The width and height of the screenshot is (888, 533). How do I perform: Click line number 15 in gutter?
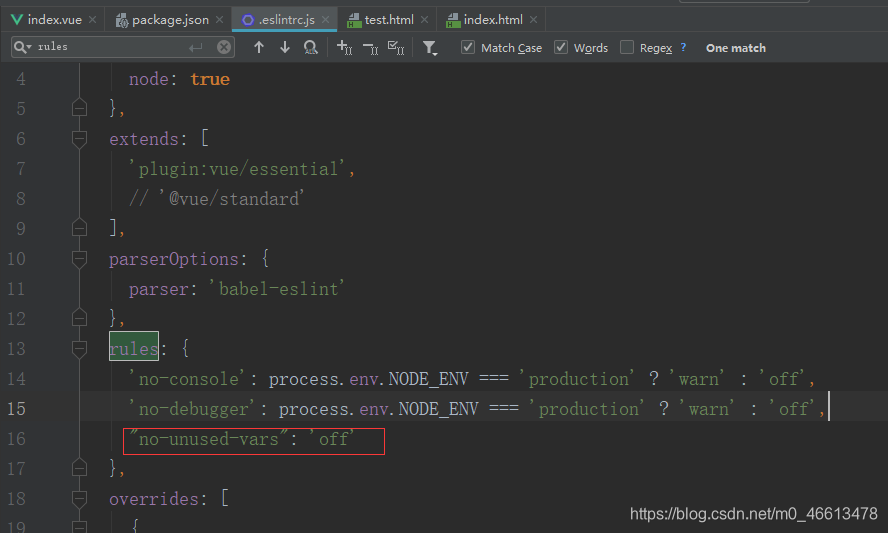click(x=16, y=409)
